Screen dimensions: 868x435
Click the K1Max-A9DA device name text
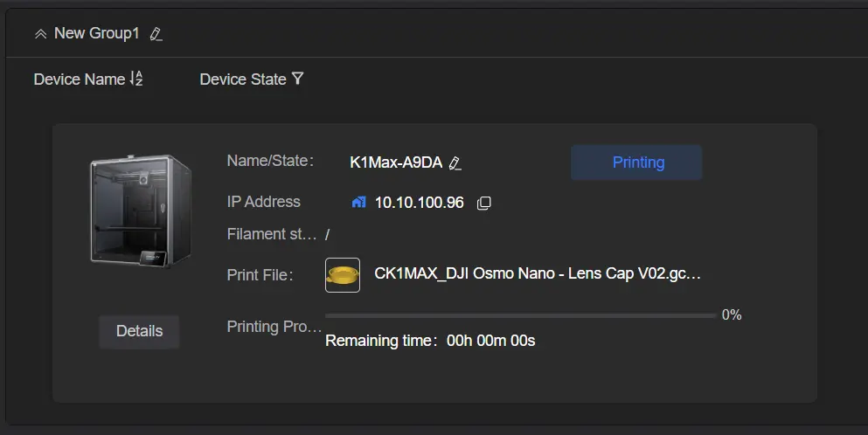(397, 162)
